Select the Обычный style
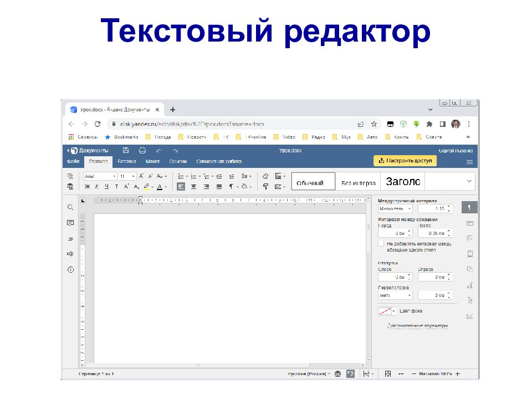 click(313, 181)
